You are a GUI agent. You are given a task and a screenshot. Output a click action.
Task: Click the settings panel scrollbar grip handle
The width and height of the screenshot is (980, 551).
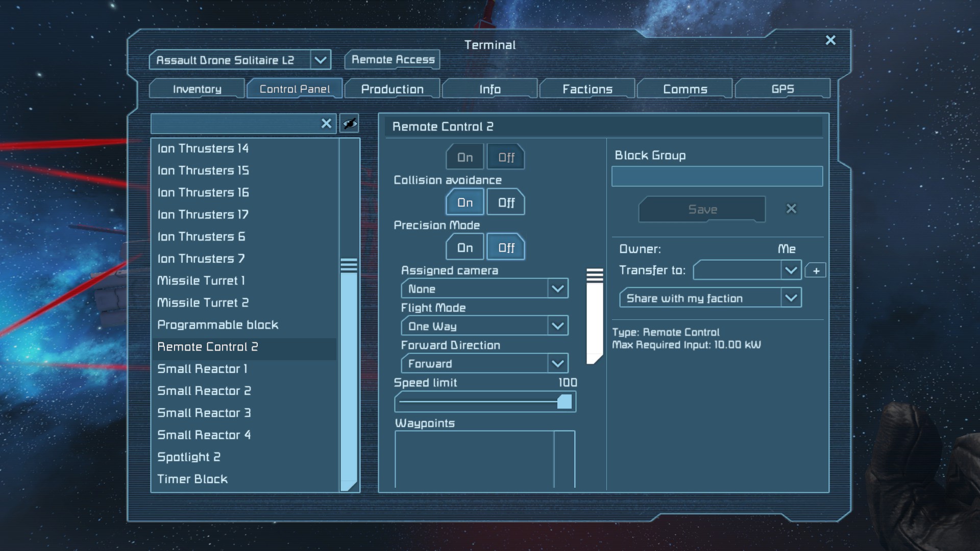point(595,275)
